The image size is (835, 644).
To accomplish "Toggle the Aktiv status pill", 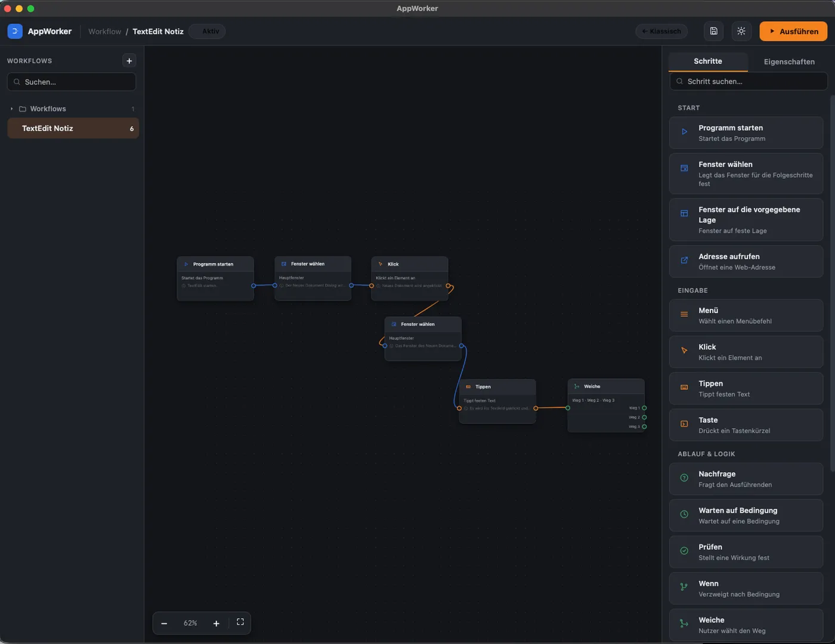I will coord(207,31).
